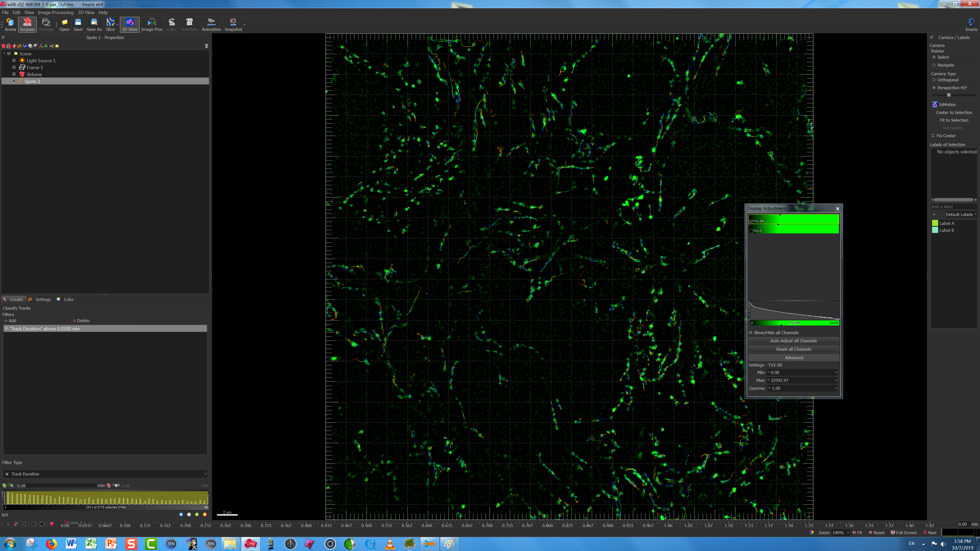Viewport: 980px width, 551px height.
Task: Collapse the Scene tree node
Action: [x=4, y=54]
